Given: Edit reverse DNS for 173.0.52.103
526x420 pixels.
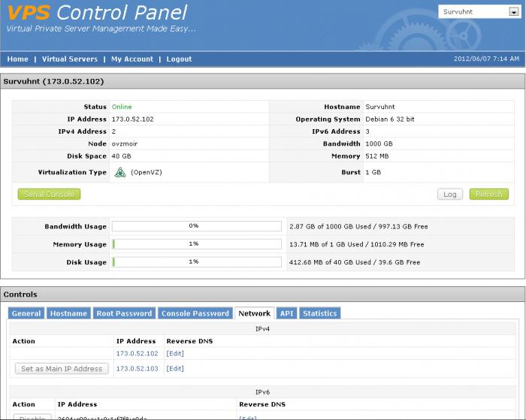Looking at the screenshot, I should pyautogui.click(x=175, y=369).
